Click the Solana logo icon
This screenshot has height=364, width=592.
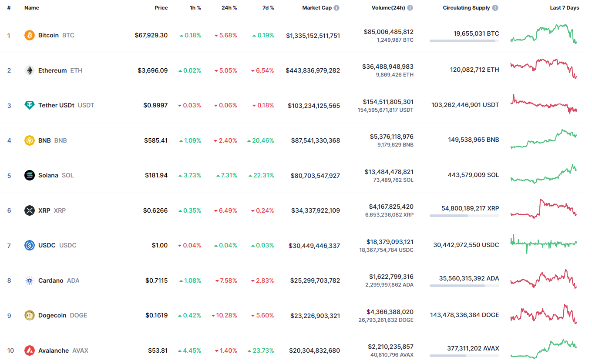tap(30, 175)
